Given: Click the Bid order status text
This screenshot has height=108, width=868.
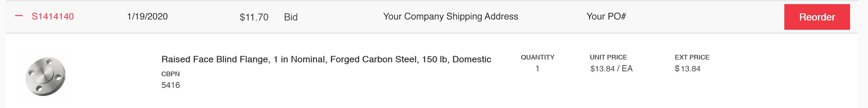Looking at the screenshot, I should pyautogui.click(x=290, y=17).
